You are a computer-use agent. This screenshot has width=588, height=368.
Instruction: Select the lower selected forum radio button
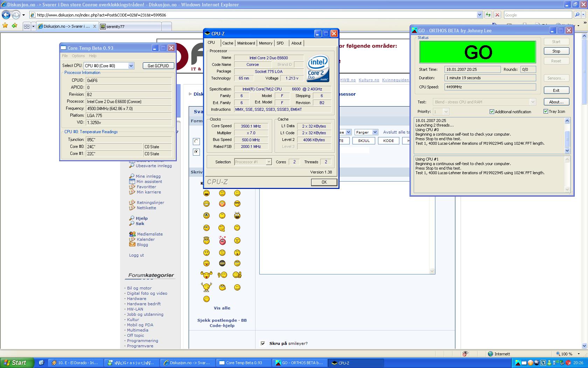click(196, 152)
